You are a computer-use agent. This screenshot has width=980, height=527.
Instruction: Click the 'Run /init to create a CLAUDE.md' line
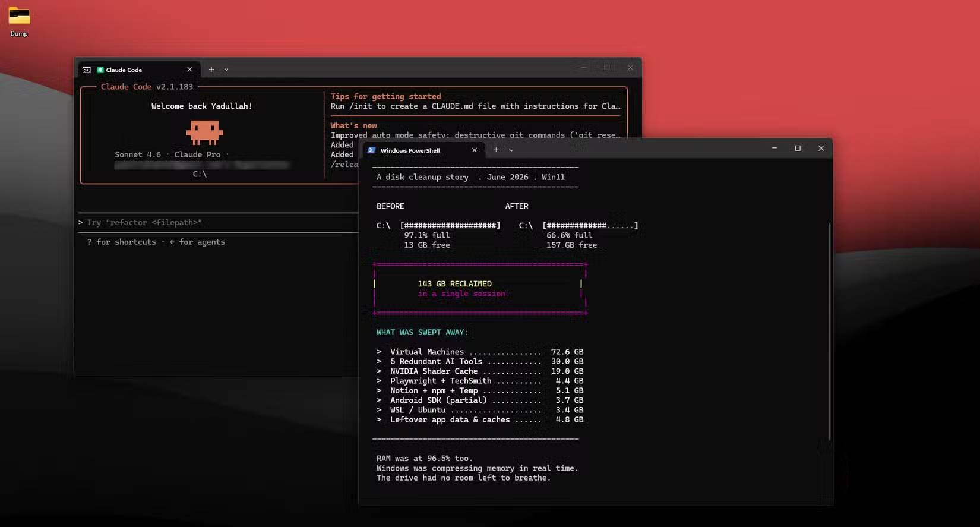475,106
